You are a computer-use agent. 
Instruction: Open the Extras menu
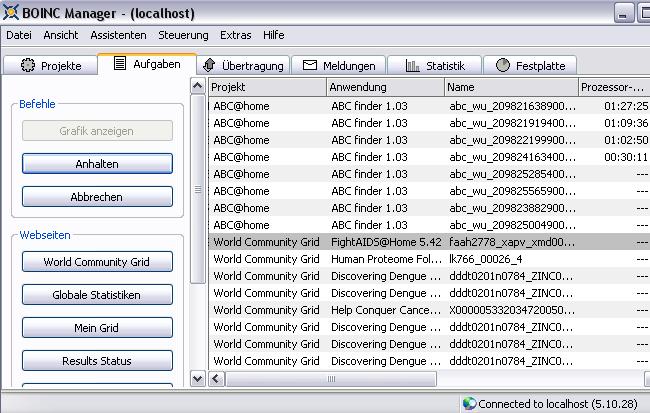tap(236, 35)
